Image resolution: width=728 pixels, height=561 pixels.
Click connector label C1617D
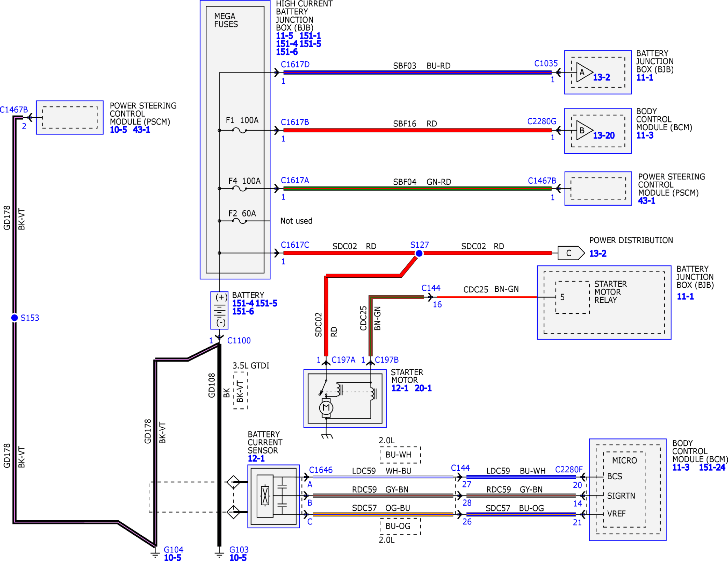(295, 64)
